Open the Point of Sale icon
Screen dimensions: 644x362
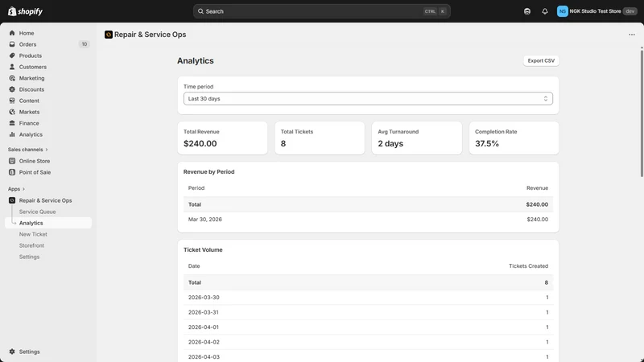pos(12,172)
